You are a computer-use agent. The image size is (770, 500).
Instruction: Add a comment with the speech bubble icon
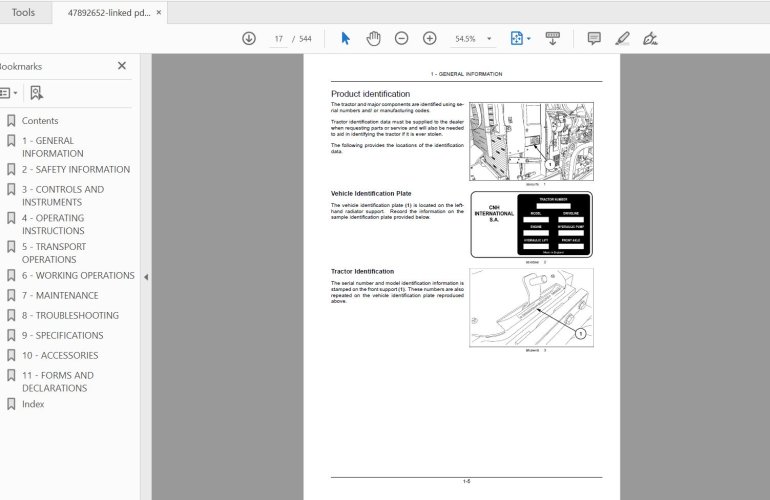pos(594,38)
